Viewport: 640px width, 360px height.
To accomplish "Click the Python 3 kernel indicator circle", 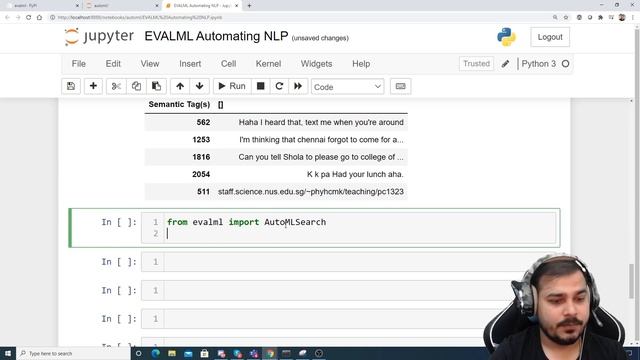I will [x=565, y=64].
